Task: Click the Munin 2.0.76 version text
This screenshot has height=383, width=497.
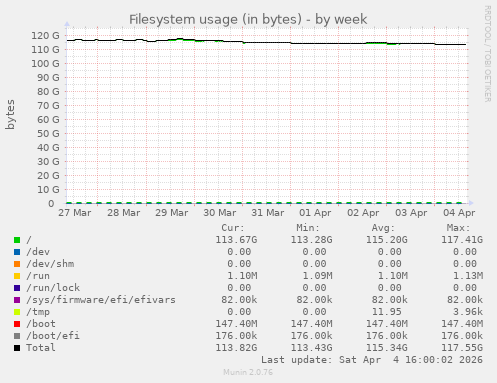Action: pos(248,372)
